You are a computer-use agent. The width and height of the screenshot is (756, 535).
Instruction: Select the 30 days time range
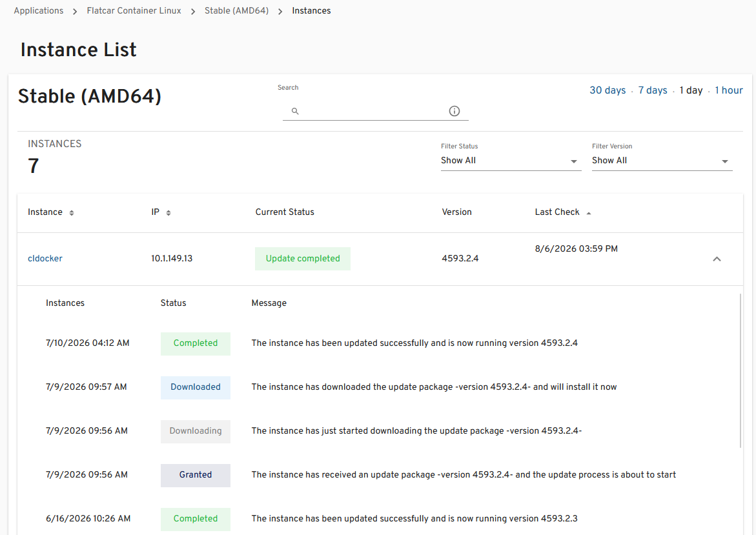(608, 90)
